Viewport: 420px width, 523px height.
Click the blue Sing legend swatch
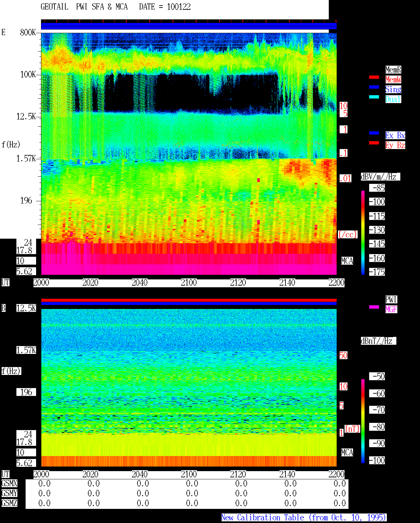tap(374, 87)
